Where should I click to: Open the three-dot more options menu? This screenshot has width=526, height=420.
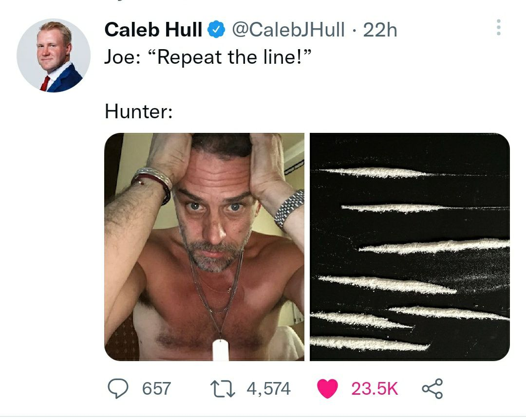(498, 28)
